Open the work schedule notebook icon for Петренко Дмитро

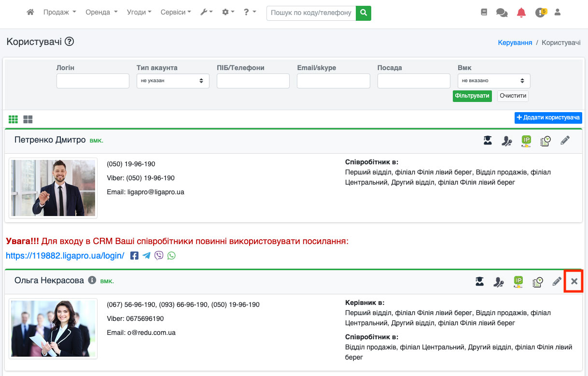coord(545,141)
